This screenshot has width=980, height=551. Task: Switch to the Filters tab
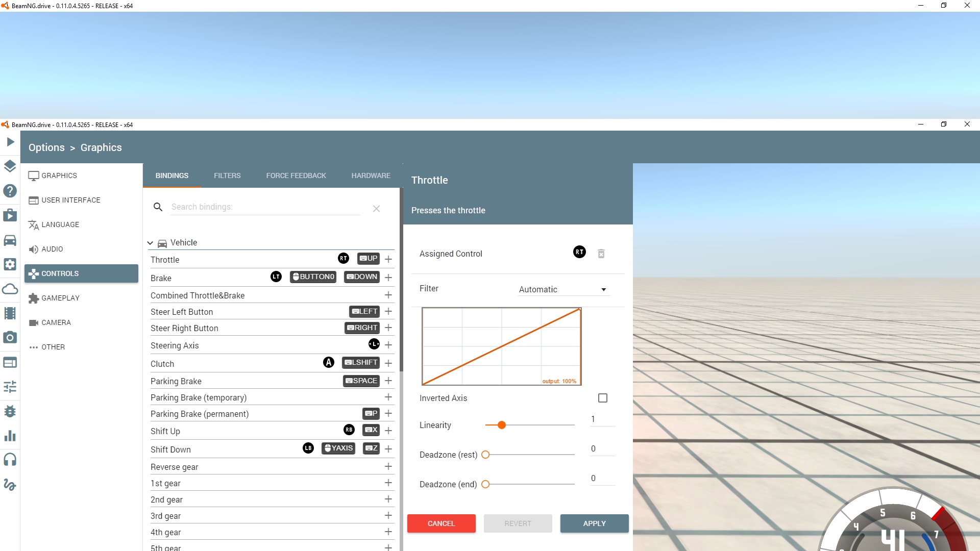(x=227, y=176)
